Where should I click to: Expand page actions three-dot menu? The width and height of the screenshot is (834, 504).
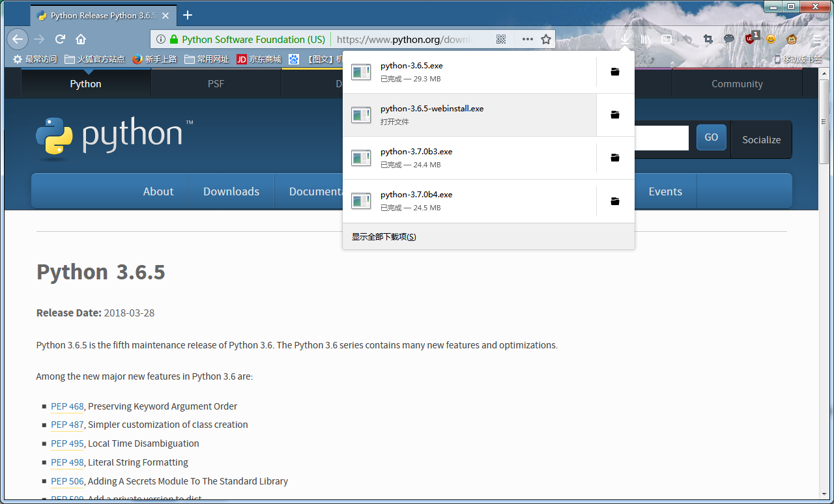pos(527,39)
